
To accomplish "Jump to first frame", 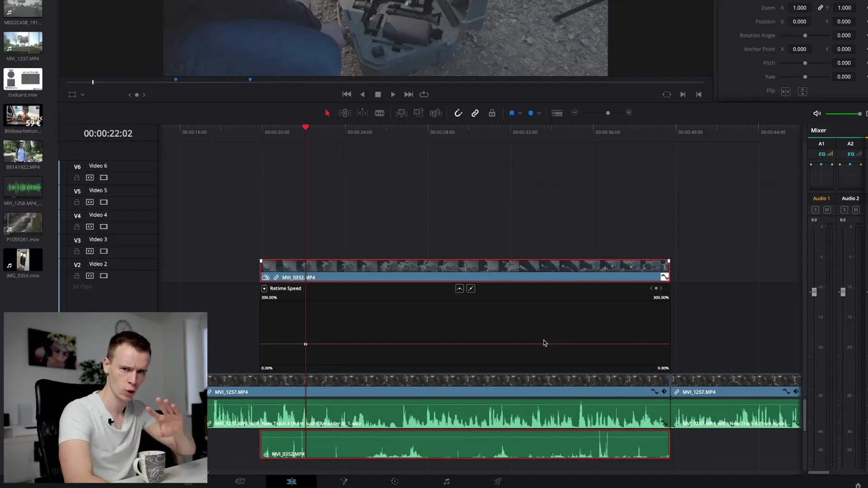I will coord(347,94).
